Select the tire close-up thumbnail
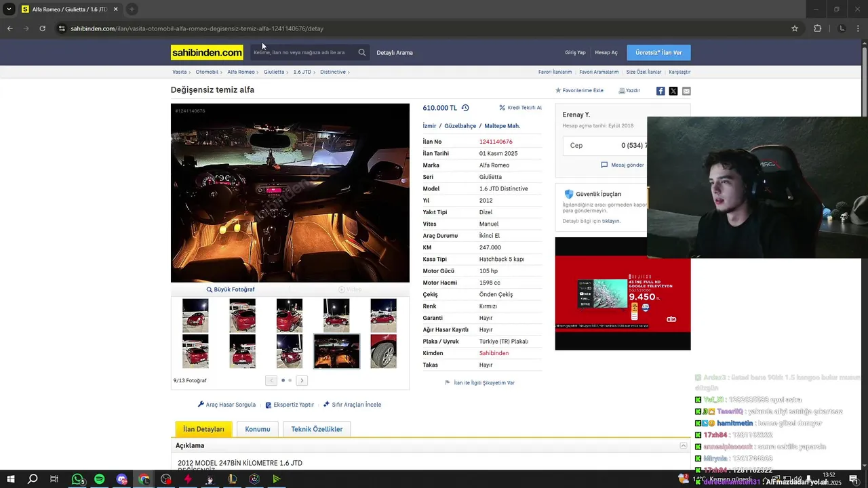 (384, 351)
